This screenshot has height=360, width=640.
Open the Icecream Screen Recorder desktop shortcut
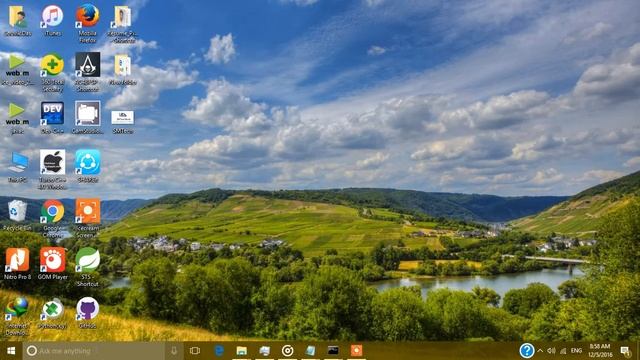point(87,218)
